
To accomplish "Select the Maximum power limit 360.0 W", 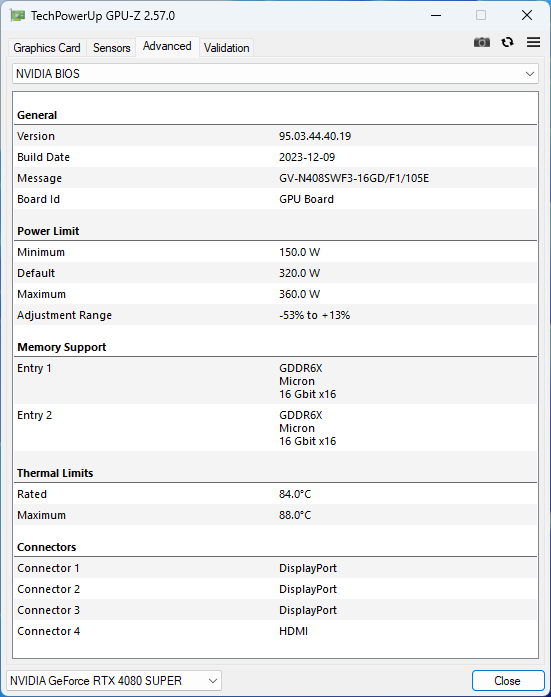I will (x=299, y=294).
